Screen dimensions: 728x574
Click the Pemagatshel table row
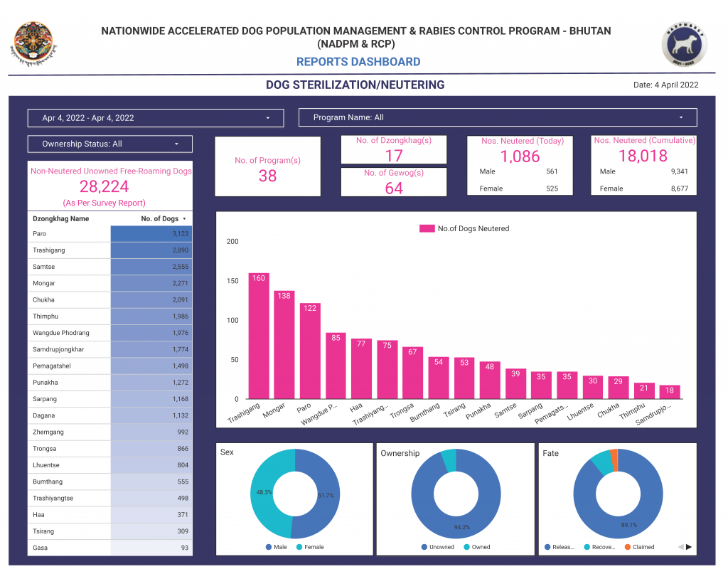110,366
